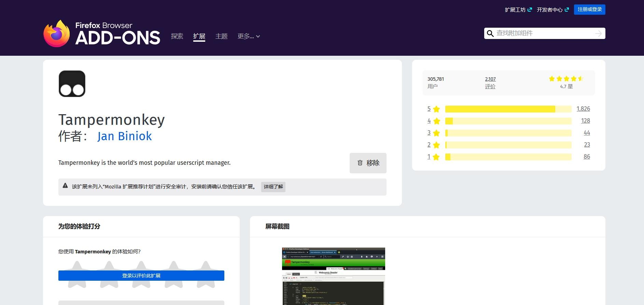
Task: Click the Firefox logo icon
Action: [57, 34]
